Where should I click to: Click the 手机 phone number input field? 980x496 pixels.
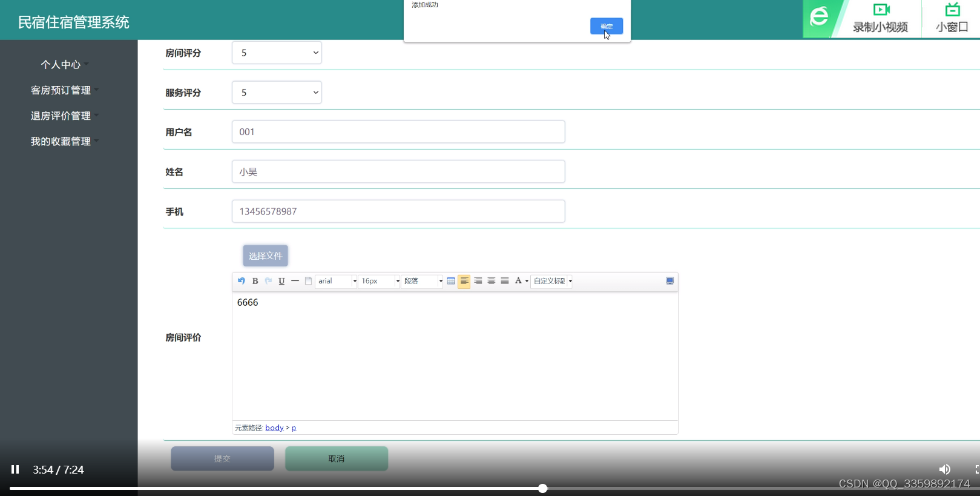(x=398, y=211)
